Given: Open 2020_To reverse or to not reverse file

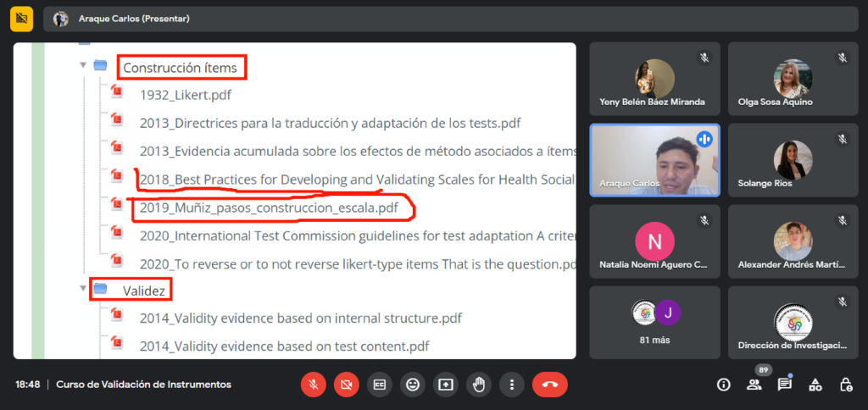Looking at the screenshot, I should coord(358,264).
